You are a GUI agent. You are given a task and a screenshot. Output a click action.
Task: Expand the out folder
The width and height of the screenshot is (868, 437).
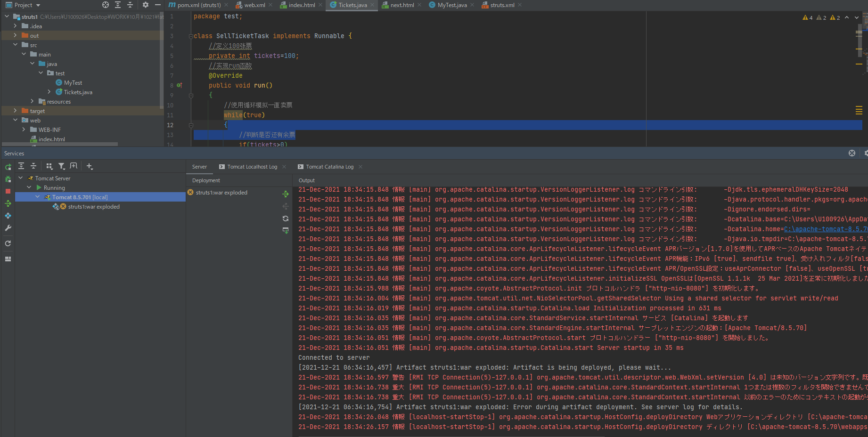16,35
